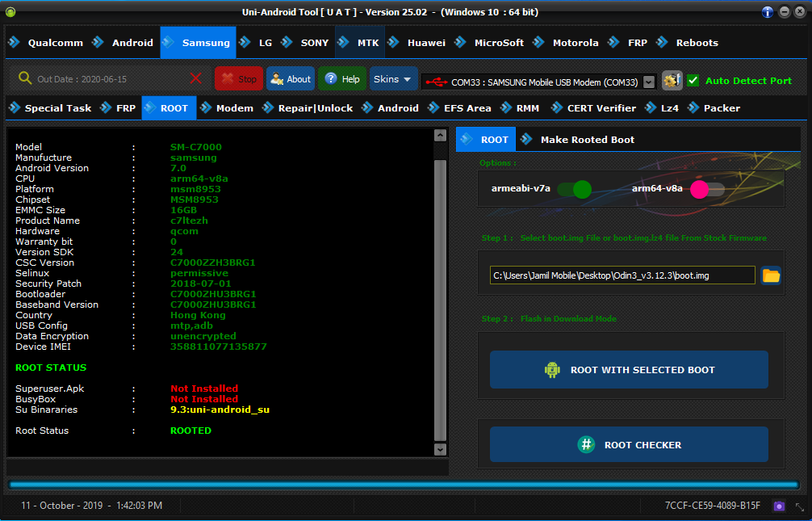Click the blue progress bar
The height and width of the screenshot is (521, 812).
tap(404, 485)
